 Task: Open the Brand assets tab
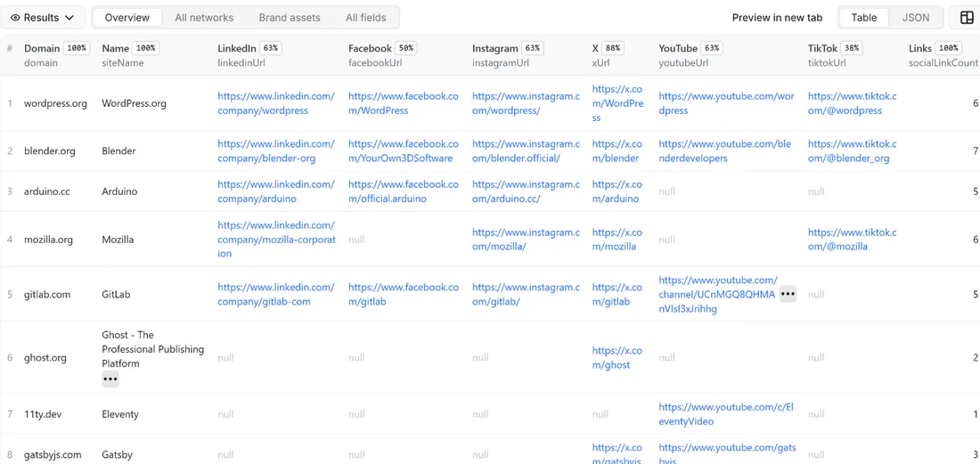coord(290,18)
